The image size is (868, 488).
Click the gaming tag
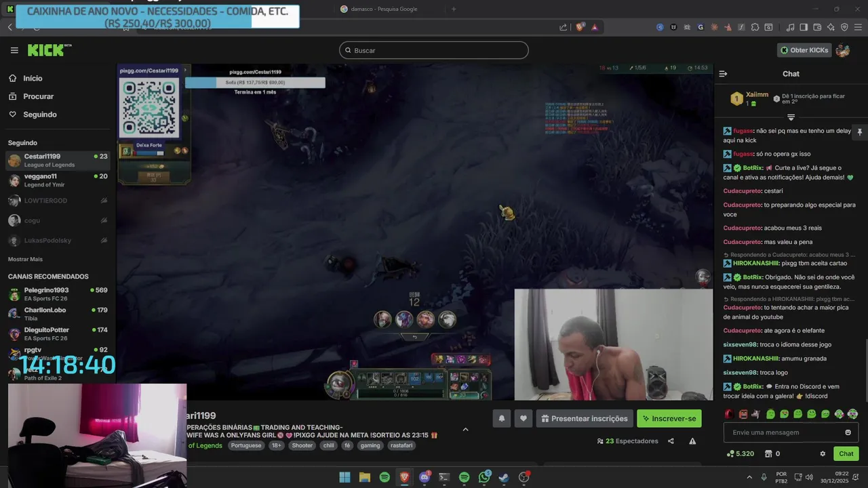tap(370, 445)
